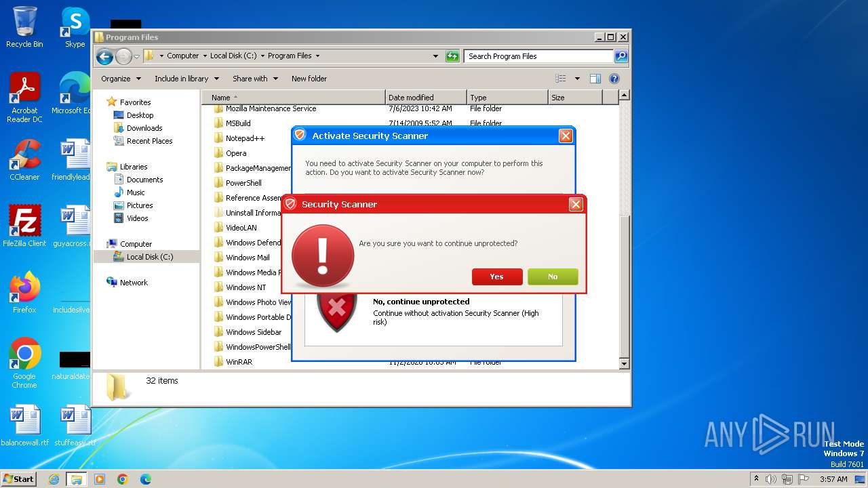Click the Explorer Back arrow button
This screenshot has width=868, height=488.
click(x=104, y=56)
